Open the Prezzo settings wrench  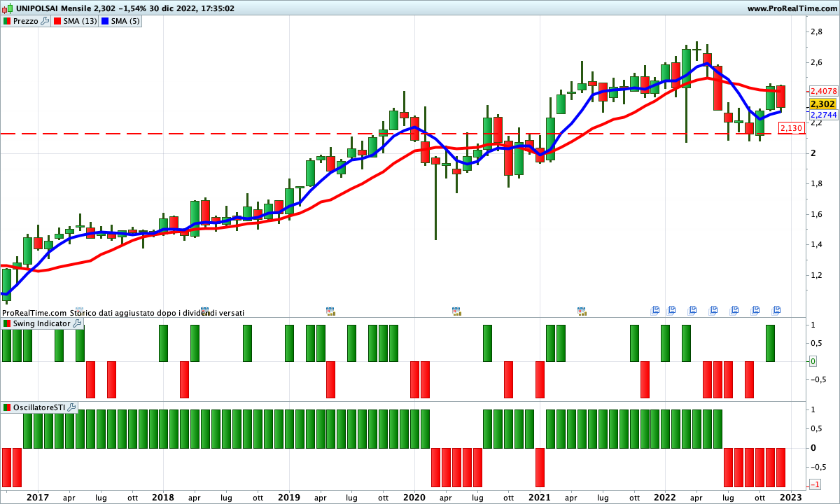pyautogui.click(x=45, y=21)
